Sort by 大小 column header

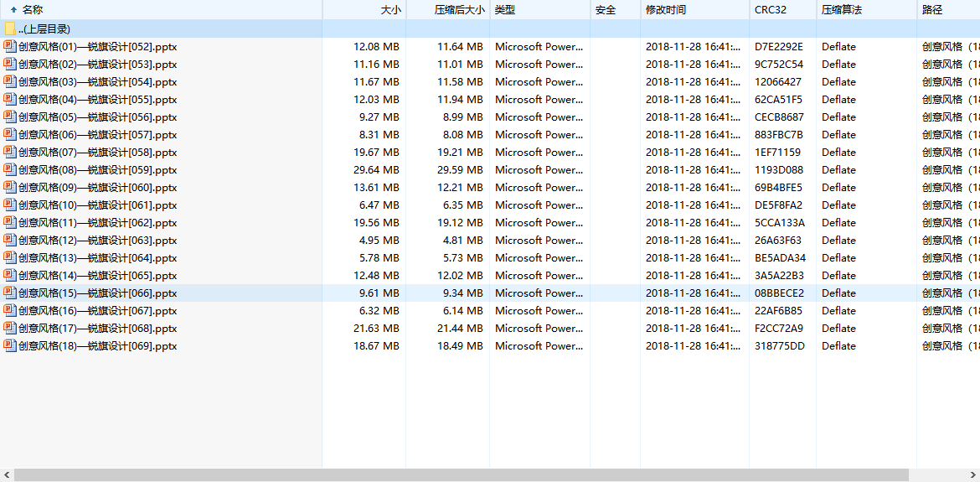(x=364, y=9)
